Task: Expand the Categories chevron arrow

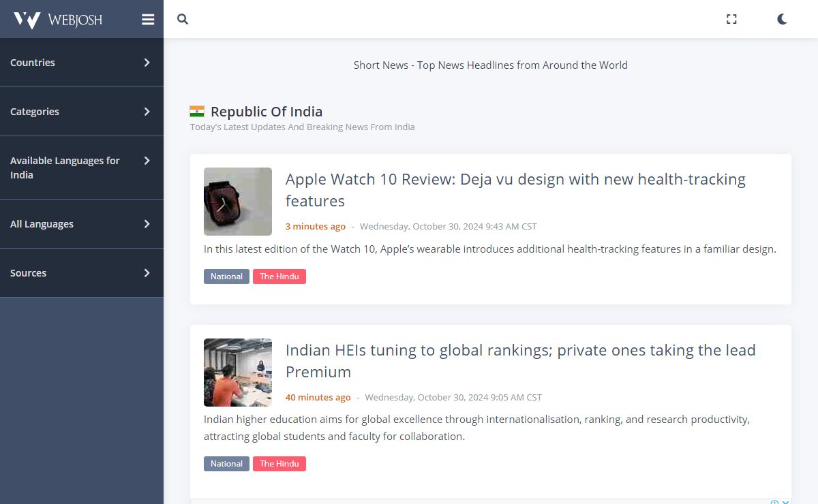Action: coord(147,112)
